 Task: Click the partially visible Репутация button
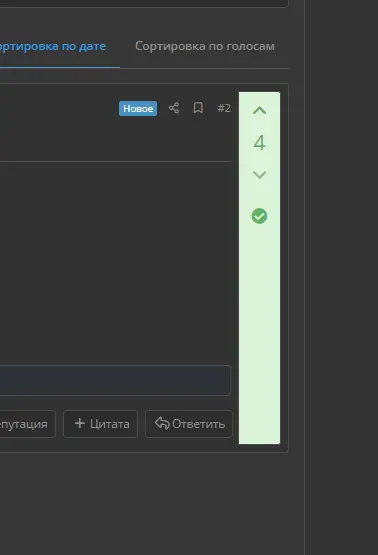point(28,424)
